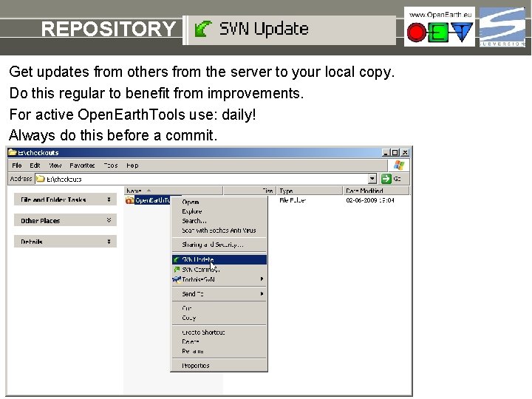Sort by the Date Modified column header
The width and height of the screenshot is (532, 399).
click(x=376, y=191)
